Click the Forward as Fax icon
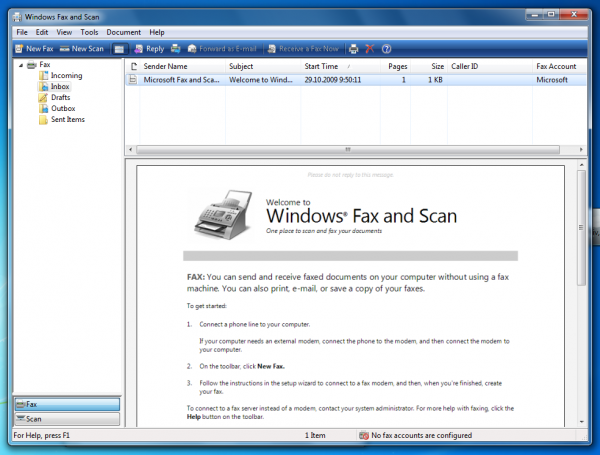 click(176, 49)
